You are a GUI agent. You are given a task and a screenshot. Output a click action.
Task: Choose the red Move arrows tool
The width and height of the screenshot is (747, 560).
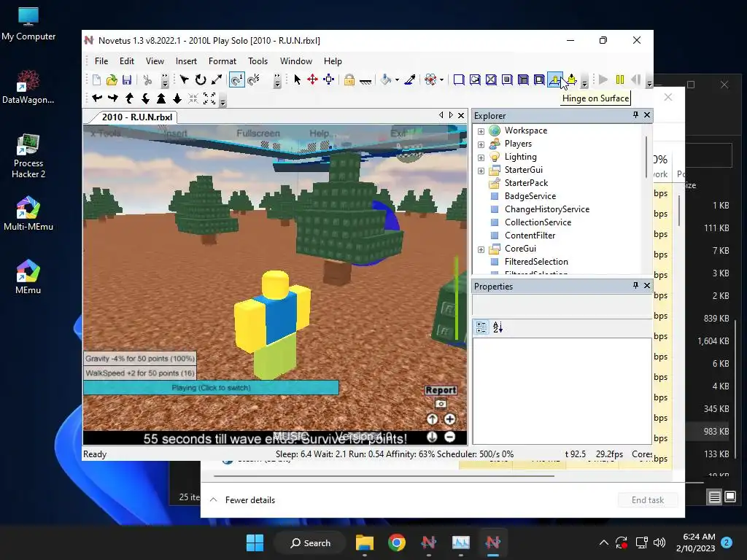point(312,80)
